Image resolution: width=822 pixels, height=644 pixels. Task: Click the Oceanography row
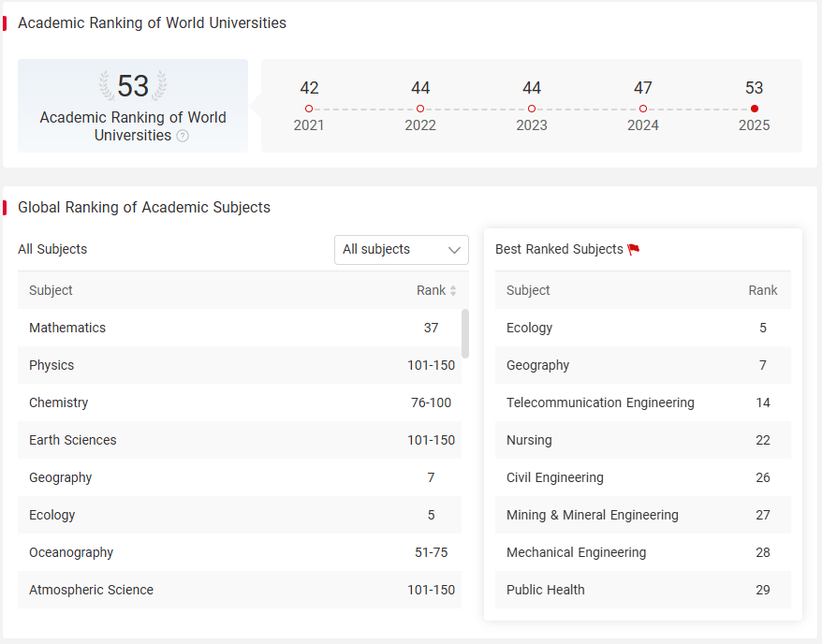pos(240,553)
